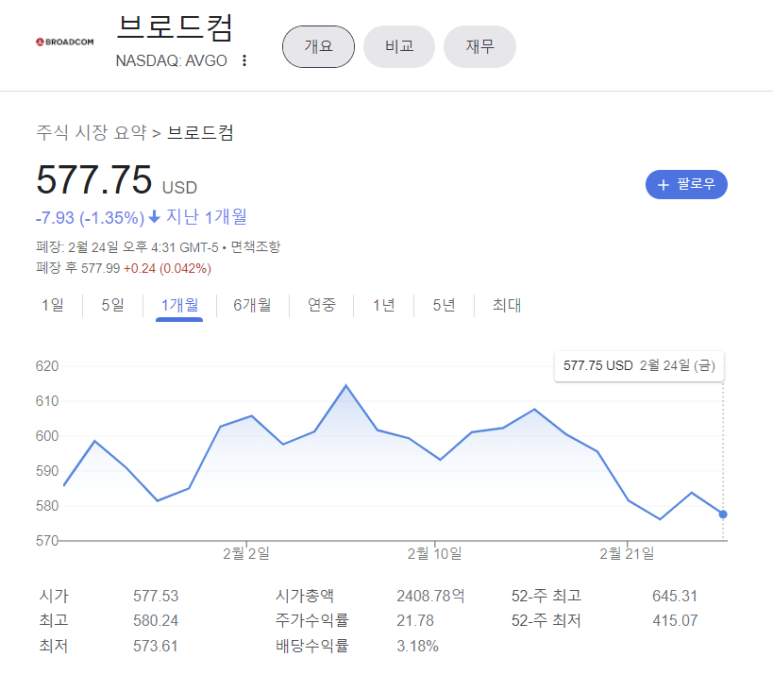This screenshot has width=773, height=674.
Task: Click the 주식 시장 요약 breadcrumb link
Action: [x=91, y=132]
